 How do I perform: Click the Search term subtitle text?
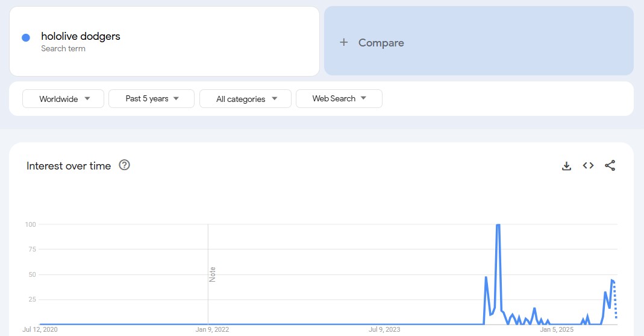coord(63,48)
